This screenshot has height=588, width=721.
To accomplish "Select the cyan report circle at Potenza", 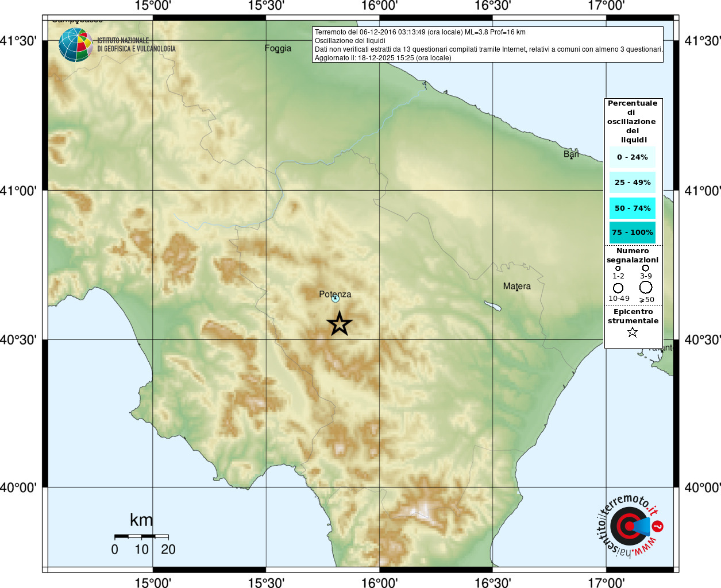I will click(x=336, y=299).
